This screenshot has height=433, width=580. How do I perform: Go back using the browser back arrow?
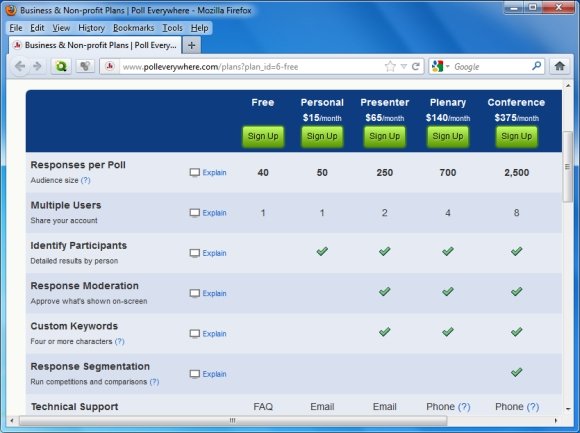click(x=20, y=67)
